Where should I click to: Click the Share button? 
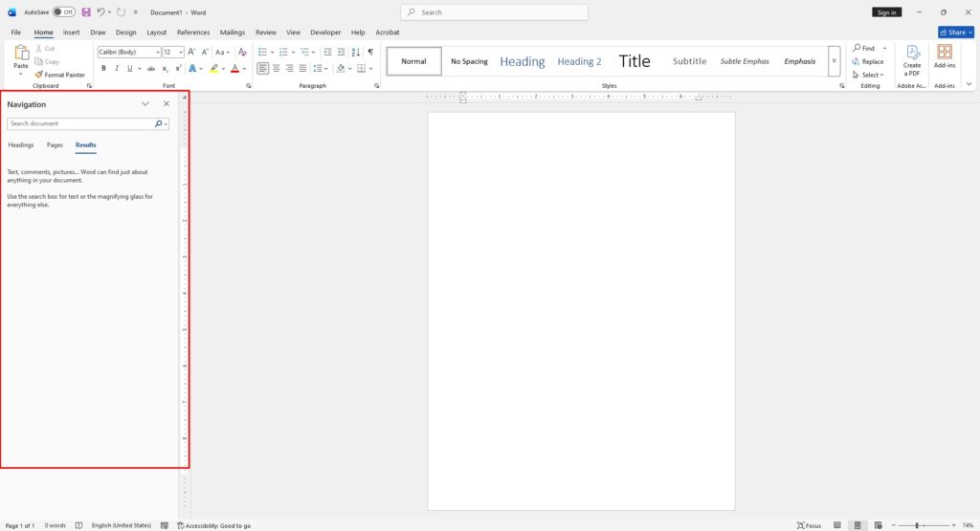click(956, 33)
